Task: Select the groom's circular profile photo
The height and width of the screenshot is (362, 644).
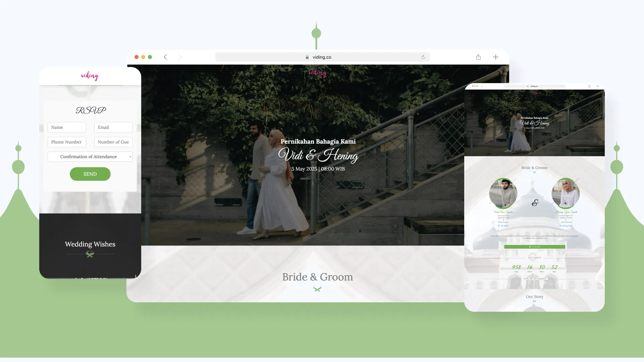Action: pyautogui.click(x=503, y=193)
